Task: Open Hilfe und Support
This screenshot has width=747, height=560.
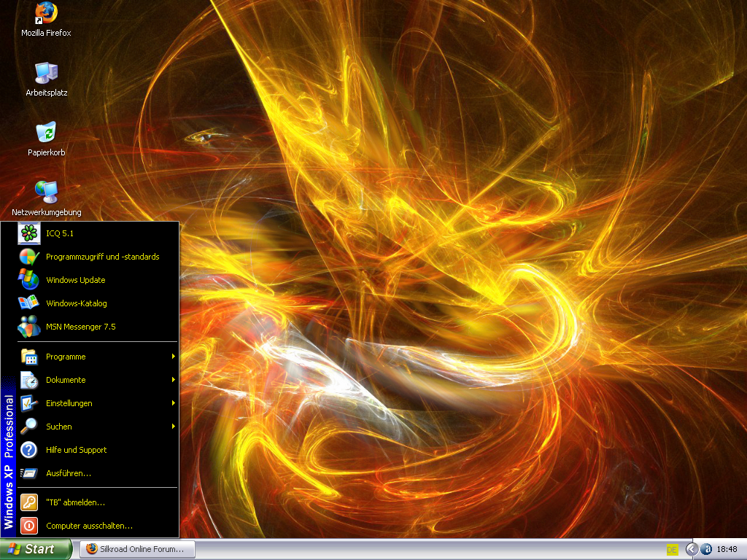Action: (x=76, y=450)
